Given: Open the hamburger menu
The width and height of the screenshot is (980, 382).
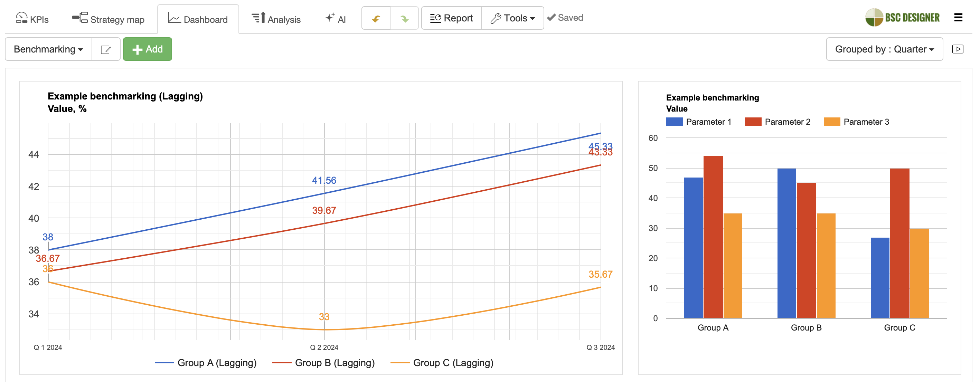Looking at the screenshot, I should click(958, 17).
